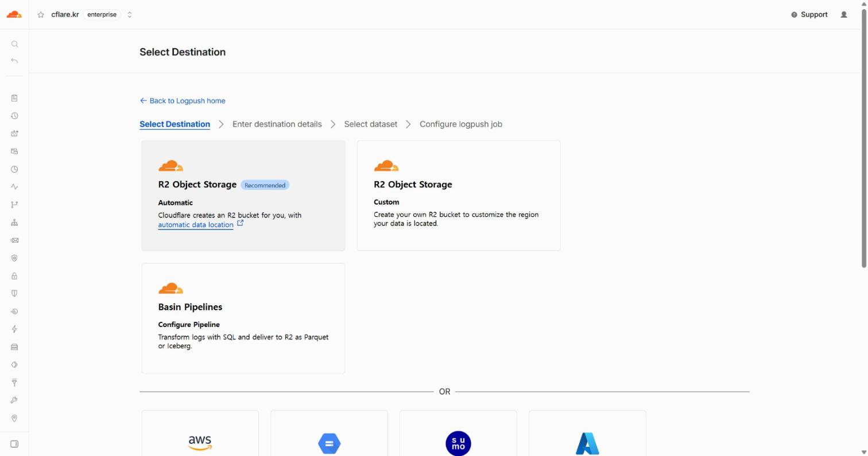868x456 pixels.
Task: Choose Basin Pipelines destination card
Action: click(243, 318)
